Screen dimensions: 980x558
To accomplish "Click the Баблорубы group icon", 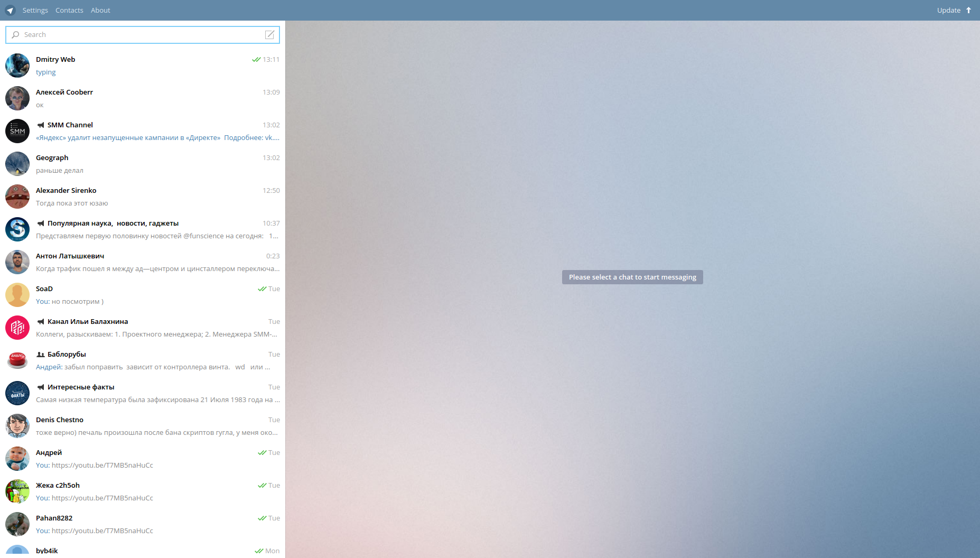I will (x=41, y=355).
